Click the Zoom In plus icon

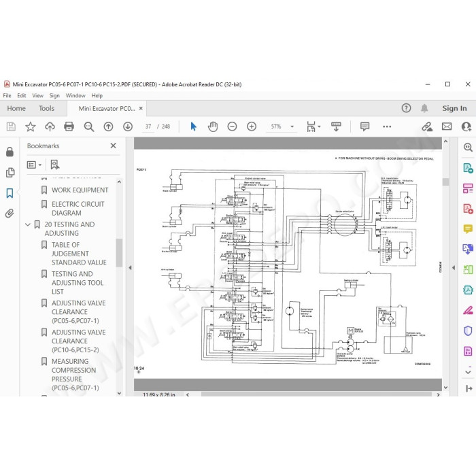(252, 126)
